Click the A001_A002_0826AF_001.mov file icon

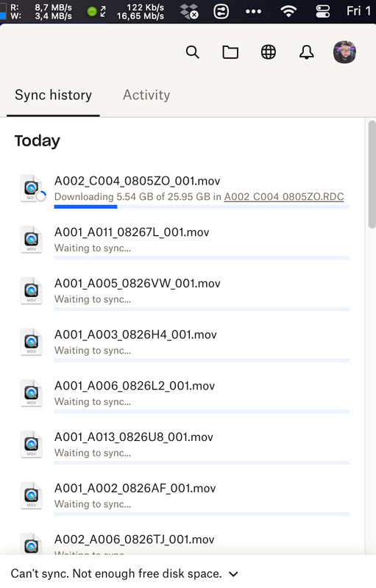(32, 495)
